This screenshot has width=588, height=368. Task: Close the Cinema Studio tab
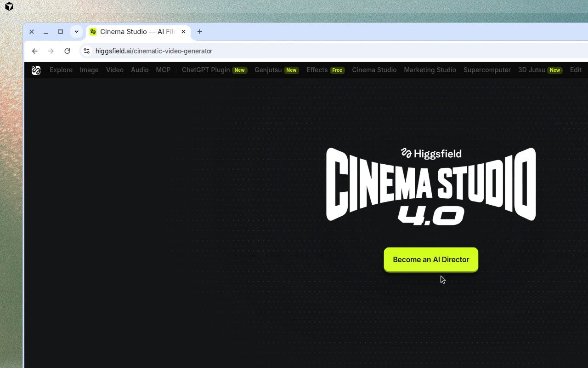pos(183,32)
